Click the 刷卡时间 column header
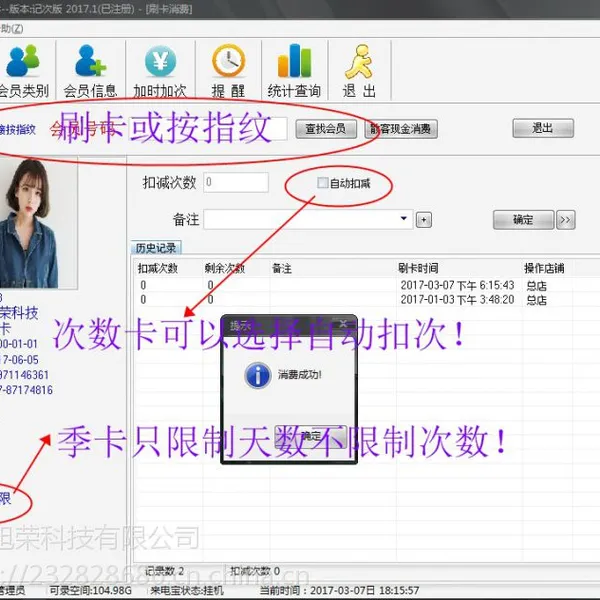 click(x=458, y=268)
